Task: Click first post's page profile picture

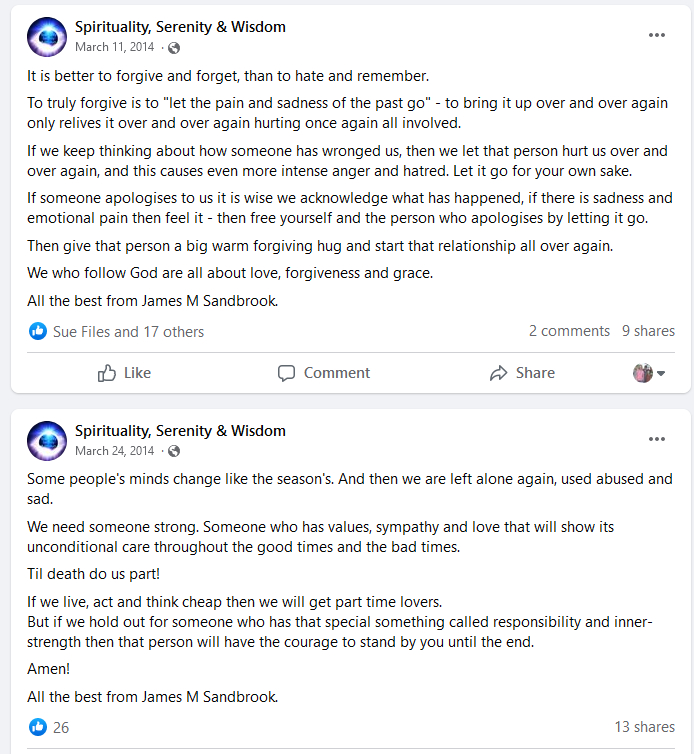Action: (x=46, y=37)
